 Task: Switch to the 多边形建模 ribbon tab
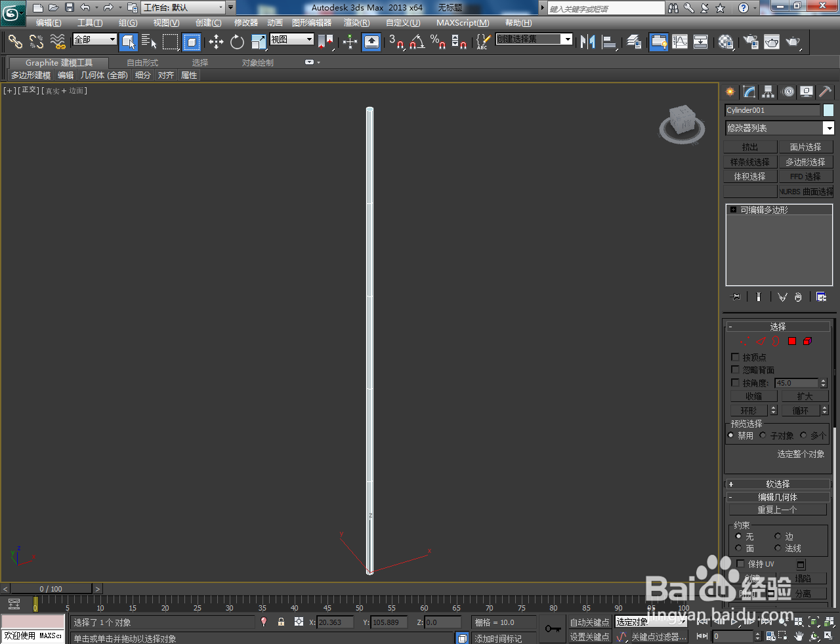(x=30, y=75)
